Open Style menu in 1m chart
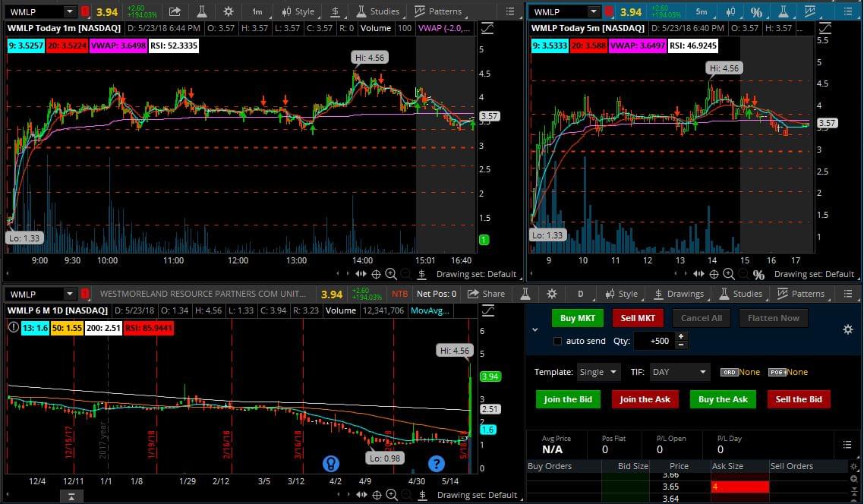 298,11
